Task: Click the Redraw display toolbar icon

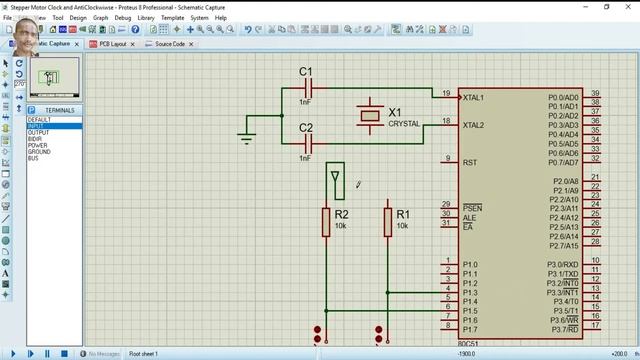Action: (153, 29)
